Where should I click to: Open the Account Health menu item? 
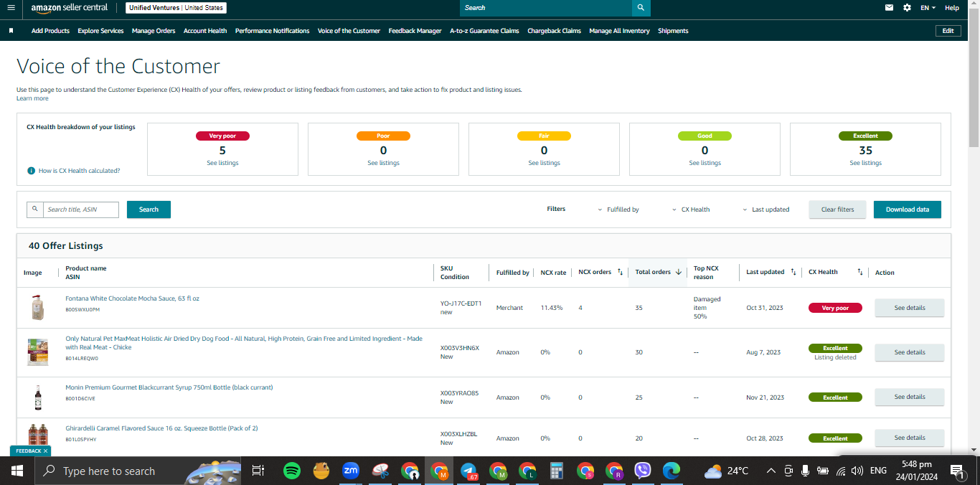[x=205, y=31]
